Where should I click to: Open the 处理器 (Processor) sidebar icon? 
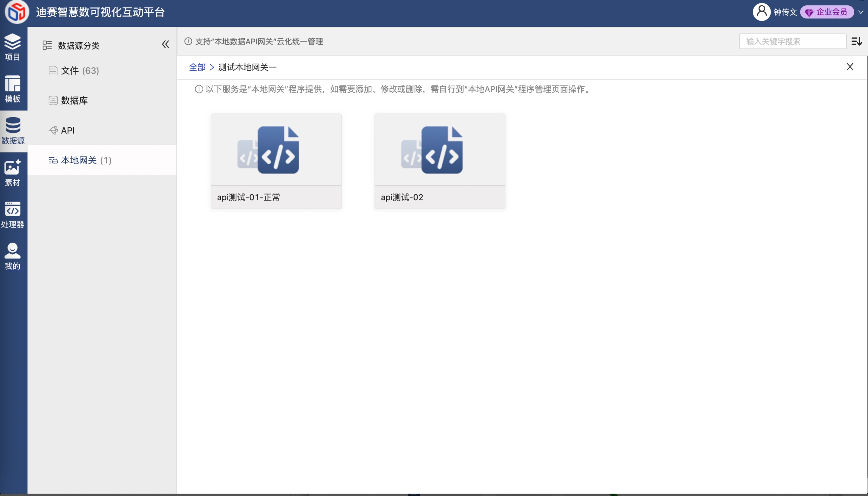13,215
